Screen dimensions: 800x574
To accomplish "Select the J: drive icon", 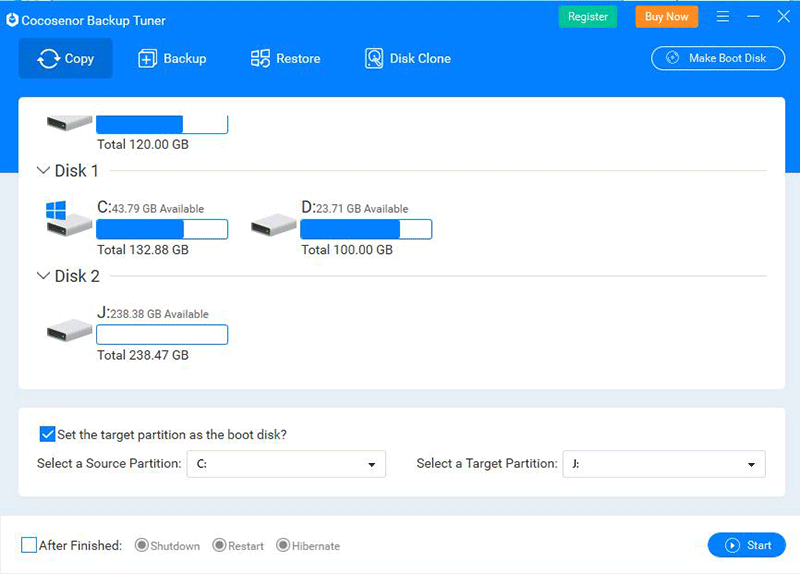I will [x=69, y=330].
